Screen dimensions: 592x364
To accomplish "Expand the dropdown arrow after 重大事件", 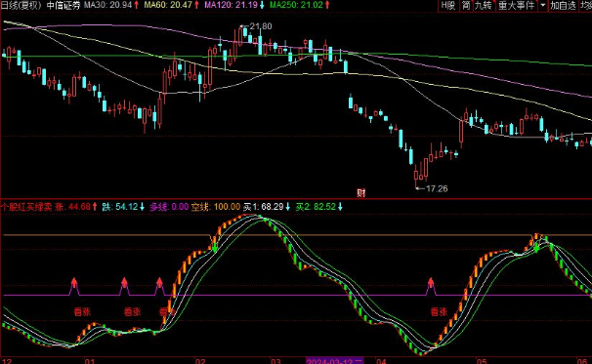I will point(543,5).
